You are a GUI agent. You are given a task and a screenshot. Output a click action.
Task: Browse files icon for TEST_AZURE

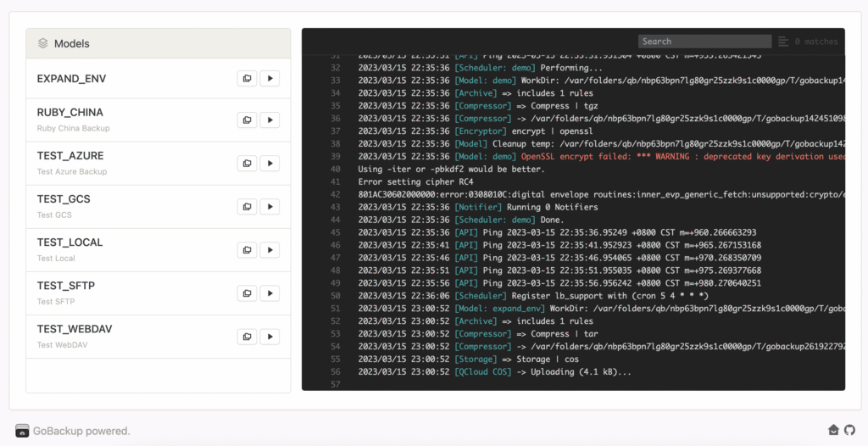click(247, 164)
